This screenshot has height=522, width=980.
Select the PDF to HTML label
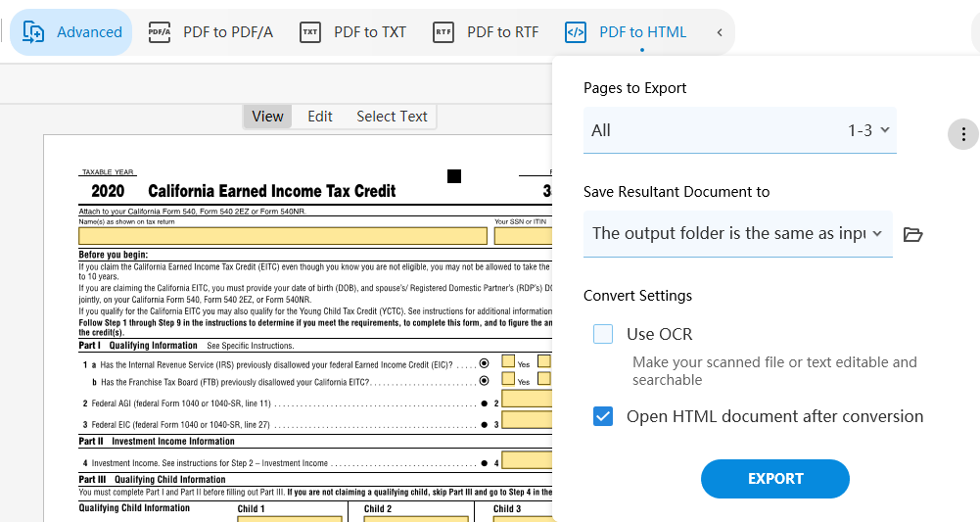click(x=642, y=32)
